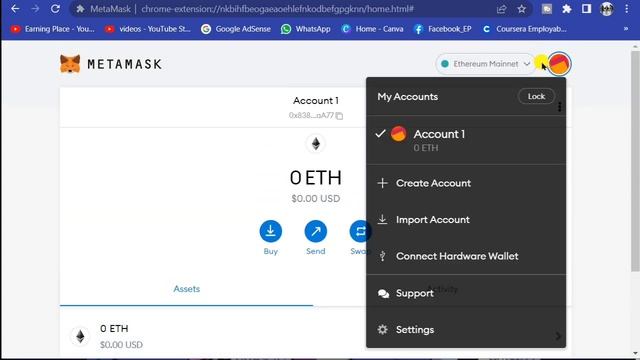The image size is (640, 360).
Task: Go back with the browser back arrow
Action: click(15, 9)
